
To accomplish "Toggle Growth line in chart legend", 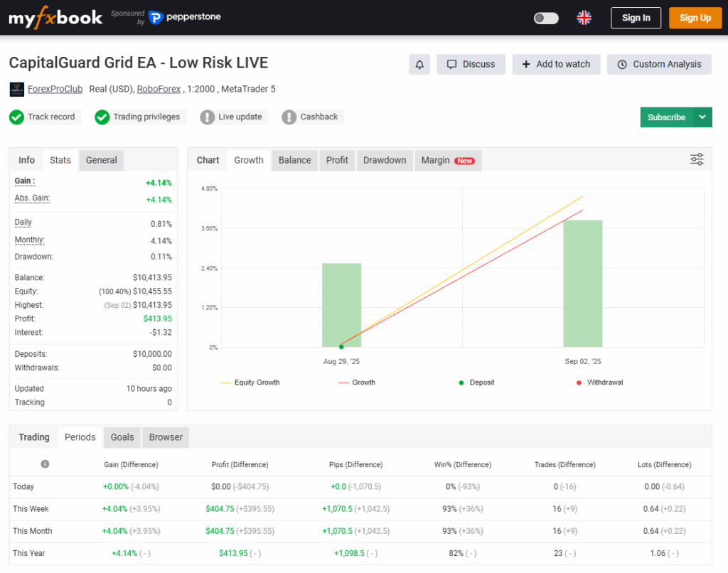I will pos(357,382).
